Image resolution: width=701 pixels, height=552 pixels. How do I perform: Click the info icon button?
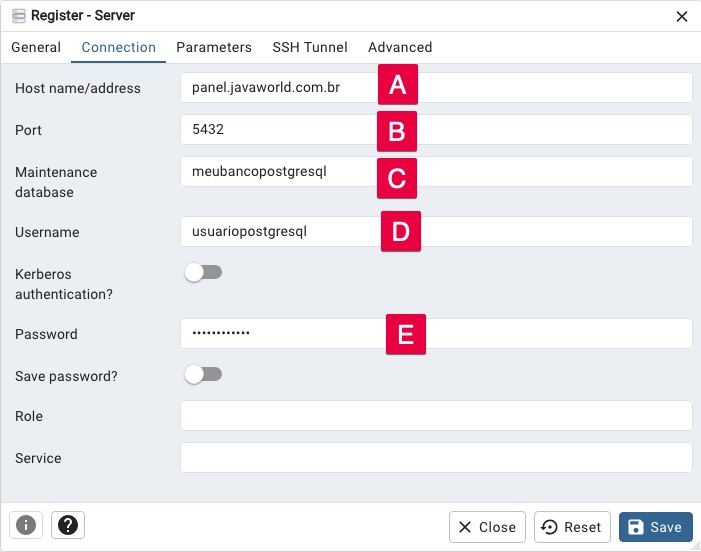[x=26, y=525]
